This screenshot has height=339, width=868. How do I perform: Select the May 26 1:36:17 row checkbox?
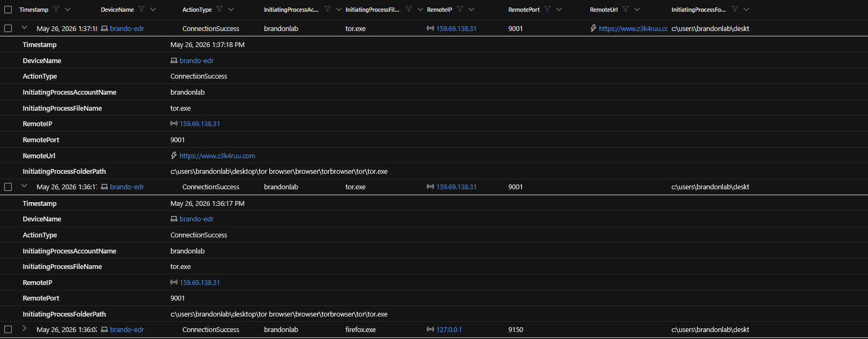[8, 187]
